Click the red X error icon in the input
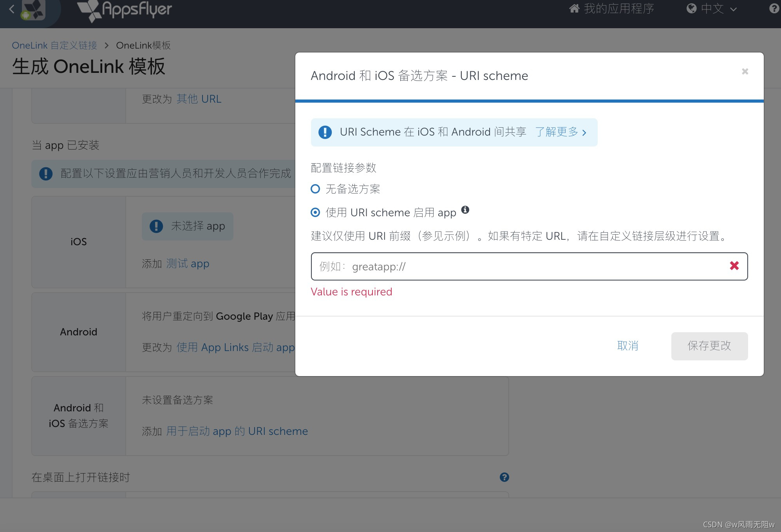Viewport: 781px width, 532px height. point(734,266)
